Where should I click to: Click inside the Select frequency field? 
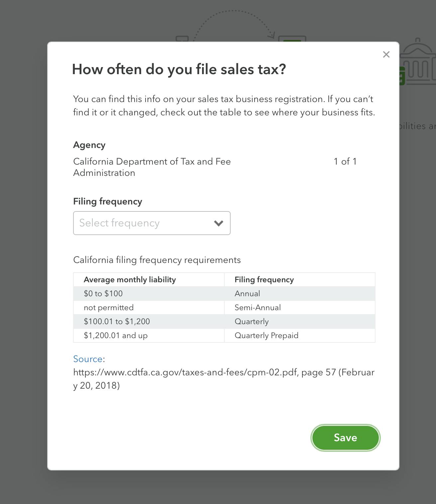tap(133, 223)
